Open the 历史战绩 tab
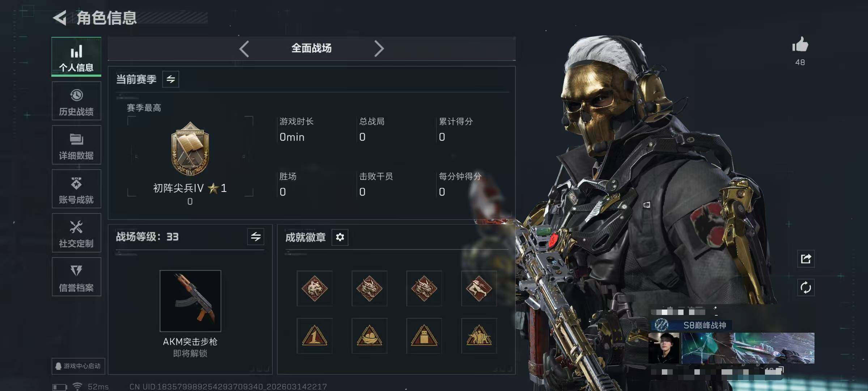Viewport: 868px width, 391px height. click(x=76, y=101)
